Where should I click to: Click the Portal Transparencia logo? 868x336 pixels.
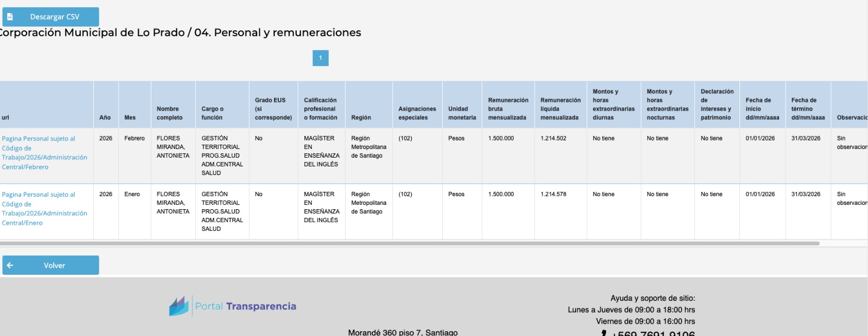coord(179,306)
